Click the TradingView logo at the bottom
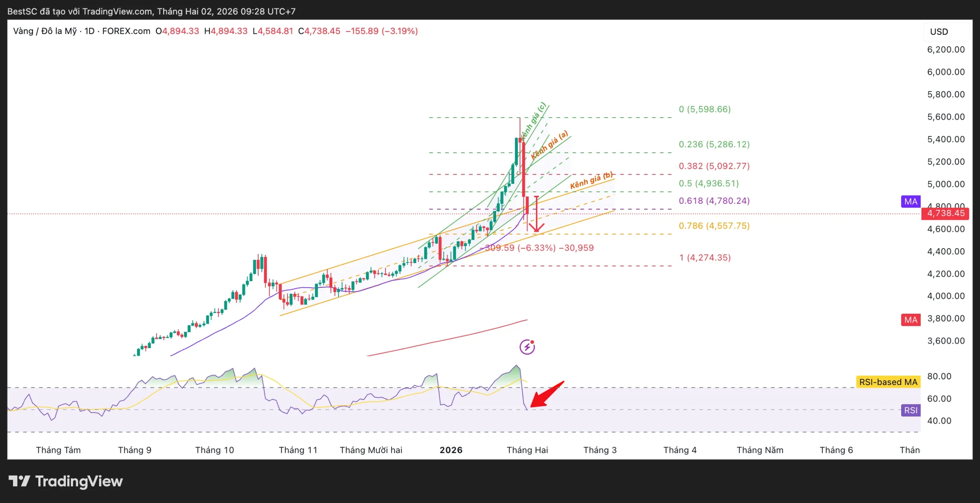980x503 pixels. (x=66, y=481)
